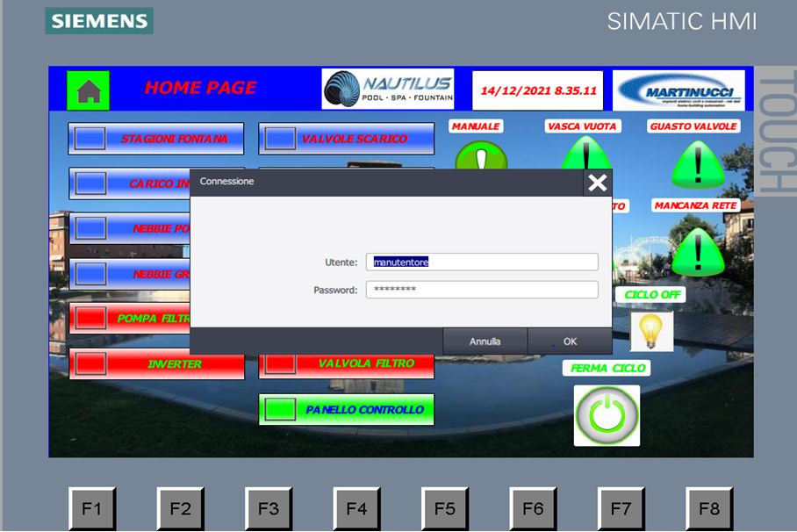The width and height of the screenshot is (797, 532).
Task: Confirm the login with OK
Action: point(570,341)
